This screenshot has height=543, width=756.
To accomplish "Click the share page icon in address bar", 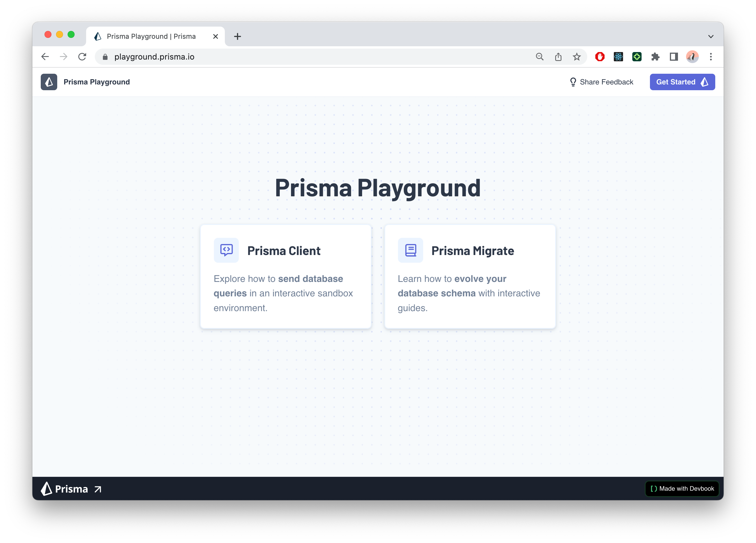I will pos(558,57).
